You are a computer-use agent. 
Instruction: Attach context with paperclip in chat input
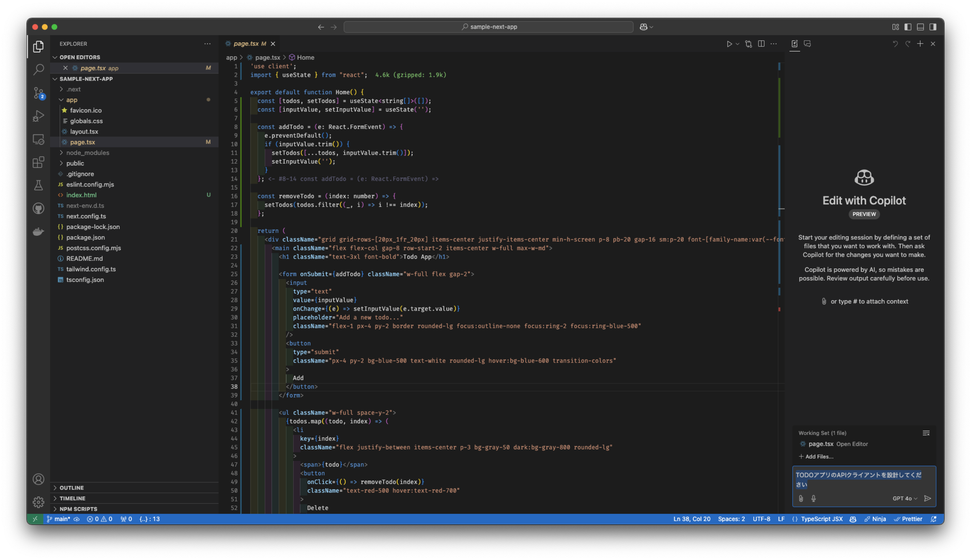801,498
